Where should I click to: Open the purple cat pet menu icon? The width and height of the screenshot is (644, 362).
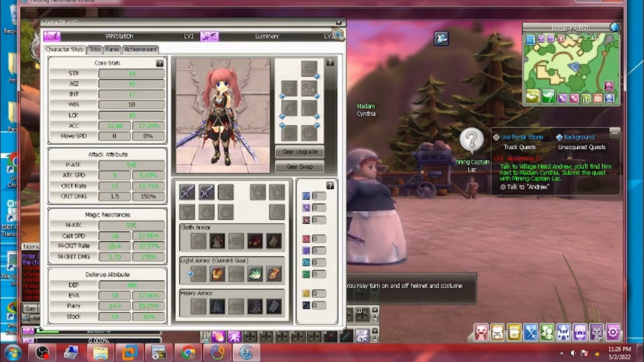[x=596, y=332]
